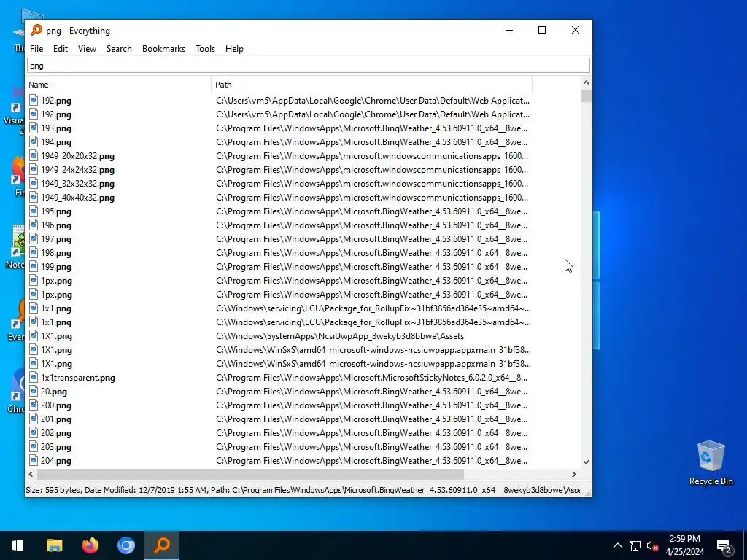Click the search box containing png
747x560 pixels.
click(x=309, y=66)
